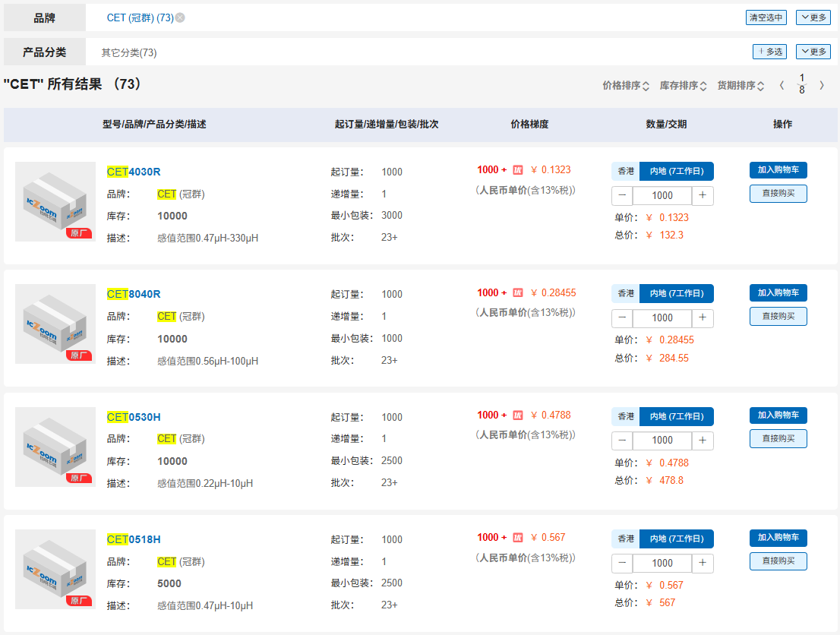The width and height of the screenshot is (840, 635).
Task: Go to the previous results page
Action: click(x=782, y=85)
